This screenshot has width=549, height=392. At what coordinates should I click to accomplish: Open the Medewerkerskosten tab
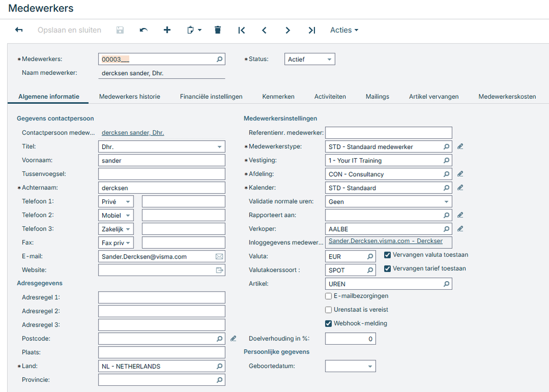coord(507,97)
